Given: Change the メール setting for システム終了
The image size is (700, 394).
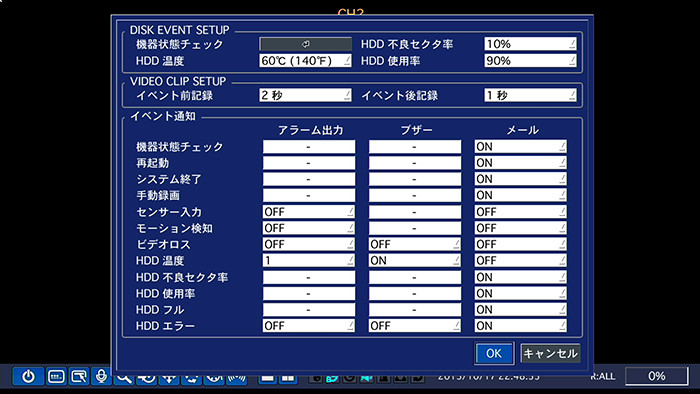Looking at the screenshot, I should 521,179.
